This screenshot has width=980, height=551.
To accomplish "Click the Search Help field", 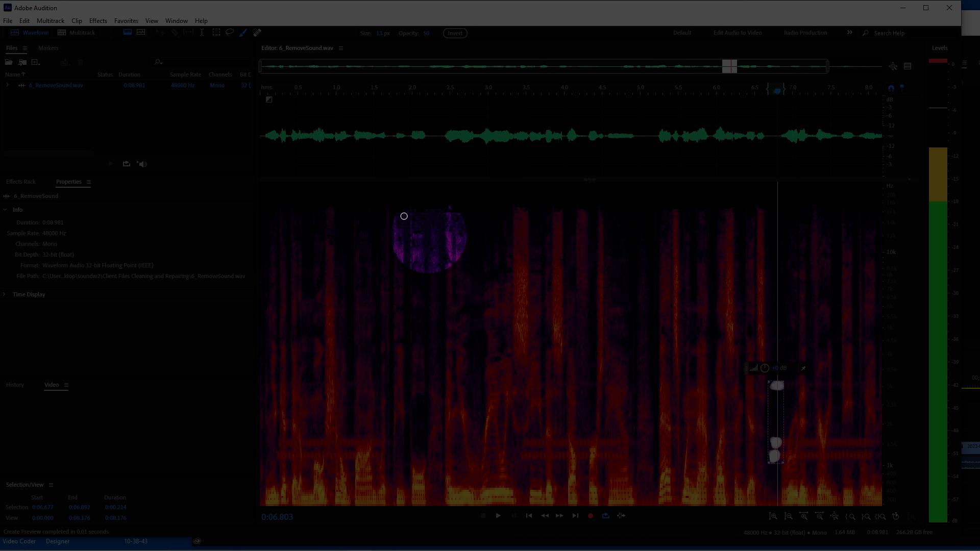I will point(903,33).
